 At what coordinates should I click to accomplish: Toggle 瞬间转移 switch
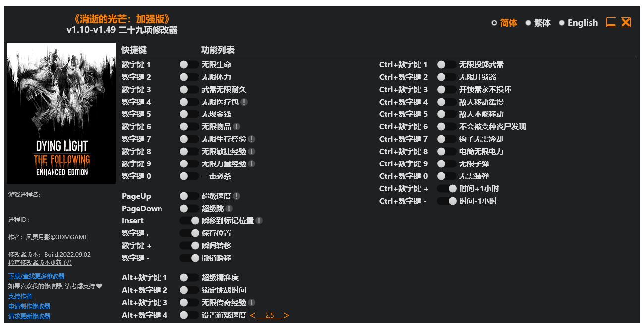pos(189,246)
